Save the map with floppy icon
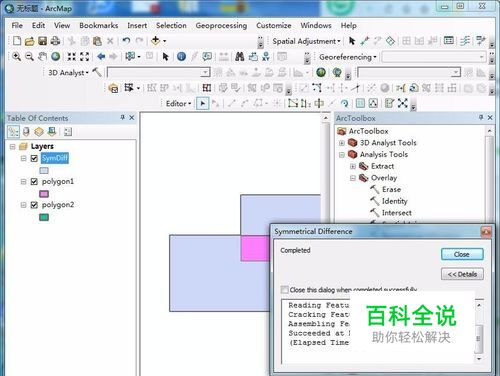The width and height of the screenshot is (500, 376). tap(42, 41)
